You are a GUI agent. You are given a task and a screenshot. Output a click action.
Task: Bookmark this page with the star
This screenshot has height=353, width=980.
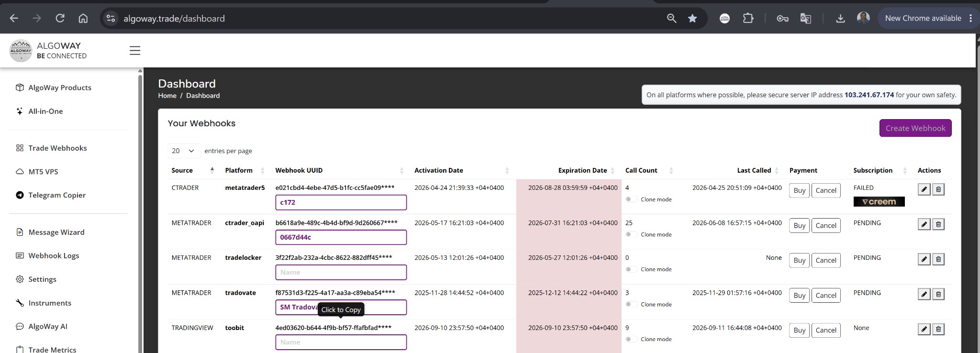coord(692,18)
